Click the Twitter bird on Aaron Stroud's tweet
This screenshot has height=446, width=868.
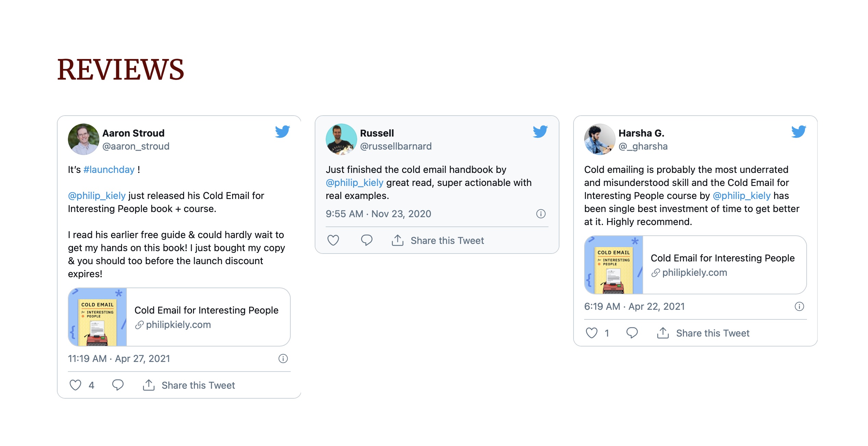point(282,132)
